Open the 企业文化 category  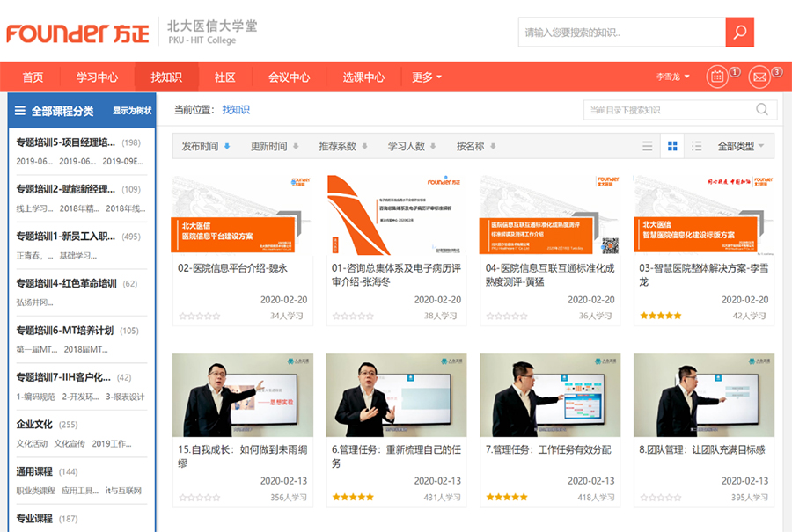pyautogui.click(x=34, y=424)
